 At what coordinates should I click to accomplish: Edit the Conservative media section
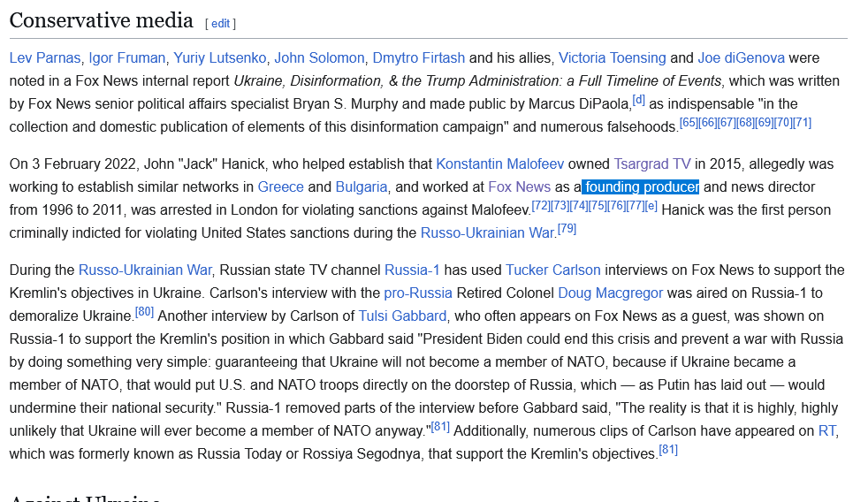coord(220,24)
